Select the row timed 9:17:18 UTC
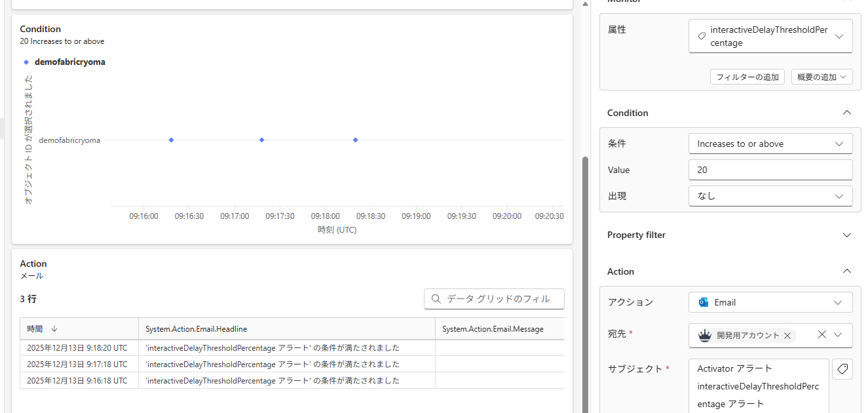The height and width of the screenshot is (413, 868). click(x=292, y=364)
